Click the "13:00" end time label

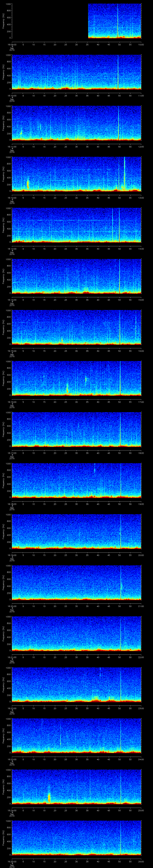pos(141,198)
